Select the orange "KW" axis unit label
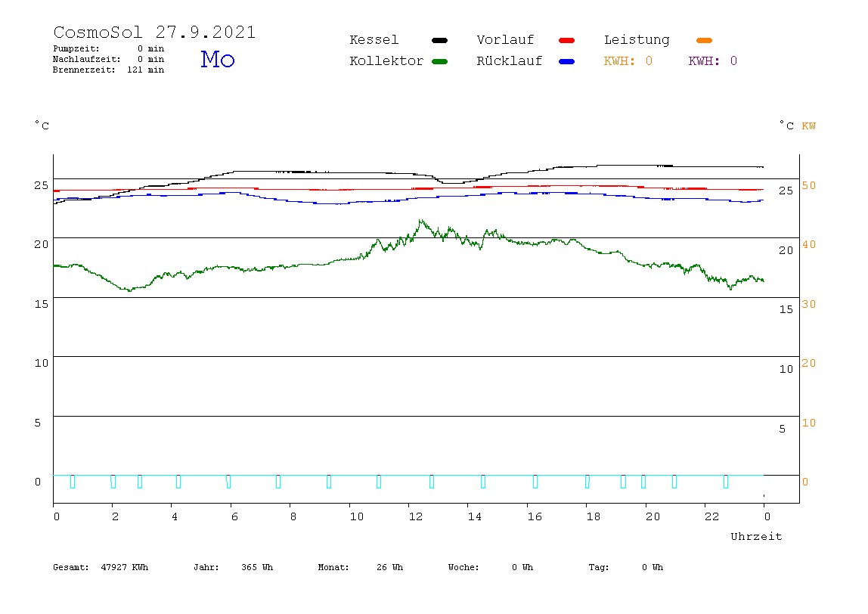868x614 pixels. coord(809,126)
